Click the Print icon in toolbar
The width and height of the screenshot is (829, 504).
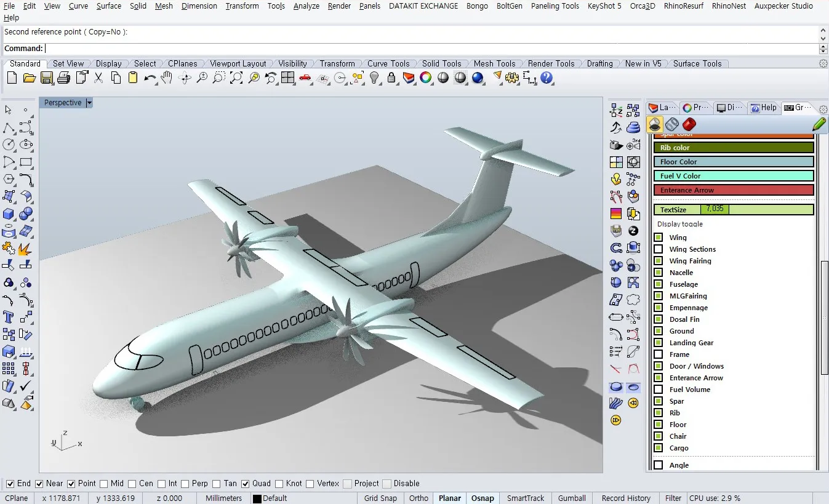point(63,78)
